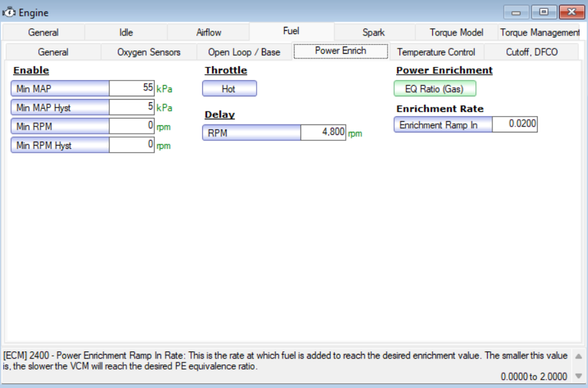This screenshot has width=588, height=388.
Task: Open the Cutoff, DFCO sub-tab
Action: (532, 52)
